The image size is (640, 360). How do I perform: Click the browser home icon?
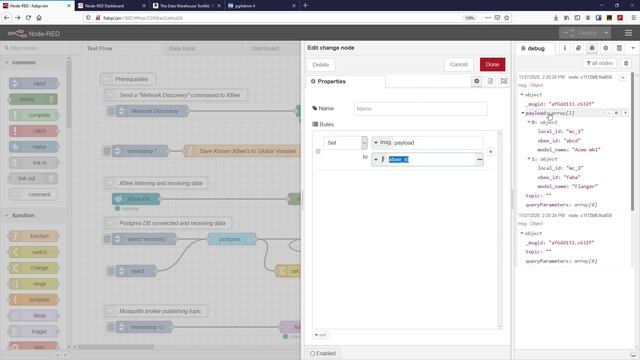click(x=39, y=18)
